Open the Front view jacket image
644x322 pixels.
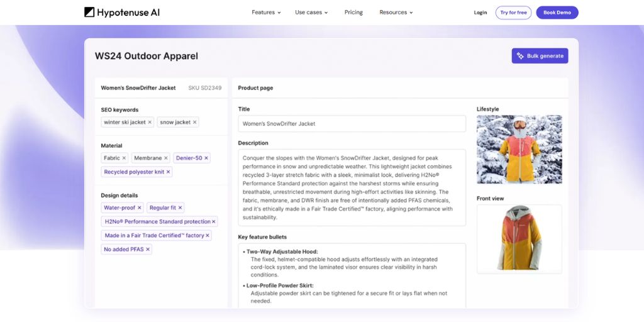(x=519, y=239)
